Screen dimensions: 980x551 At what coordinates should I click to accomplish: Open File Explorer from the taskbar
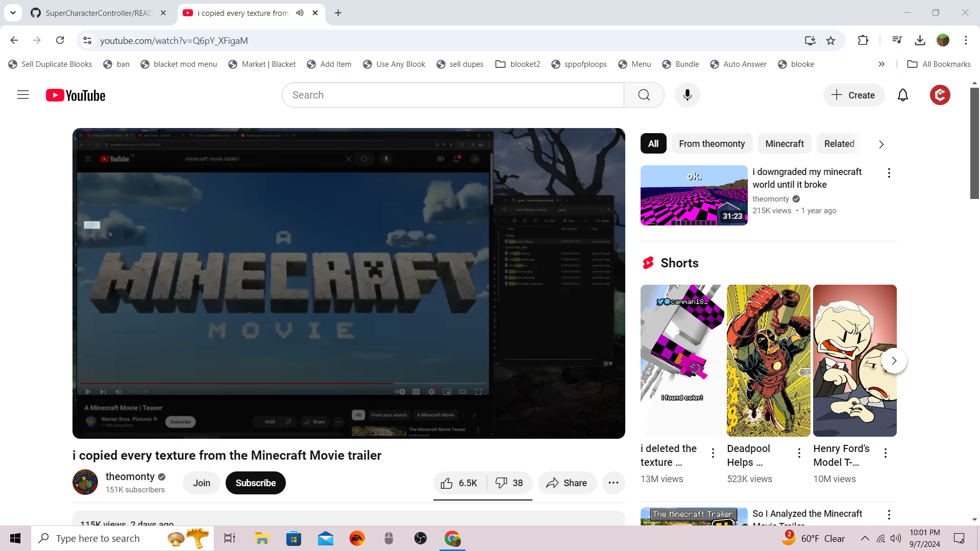pos(262,538)
